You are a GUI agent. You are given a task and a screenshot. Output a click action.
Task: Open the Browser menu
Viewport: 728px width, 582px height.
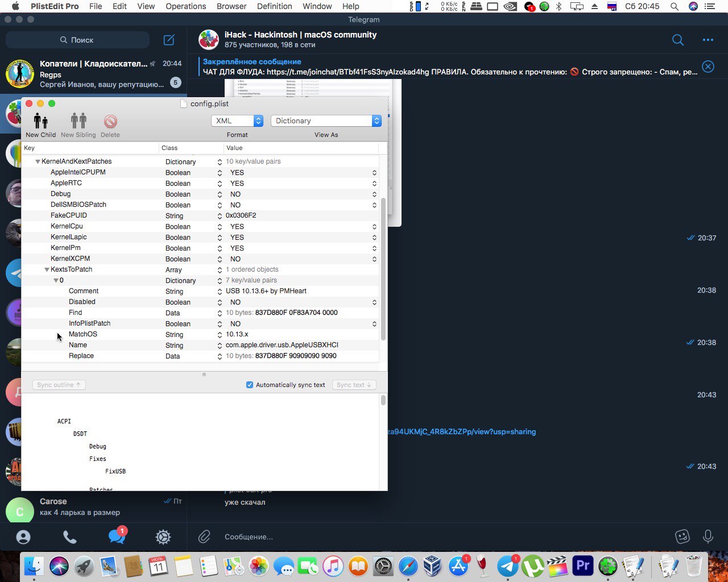coord(231,6)
